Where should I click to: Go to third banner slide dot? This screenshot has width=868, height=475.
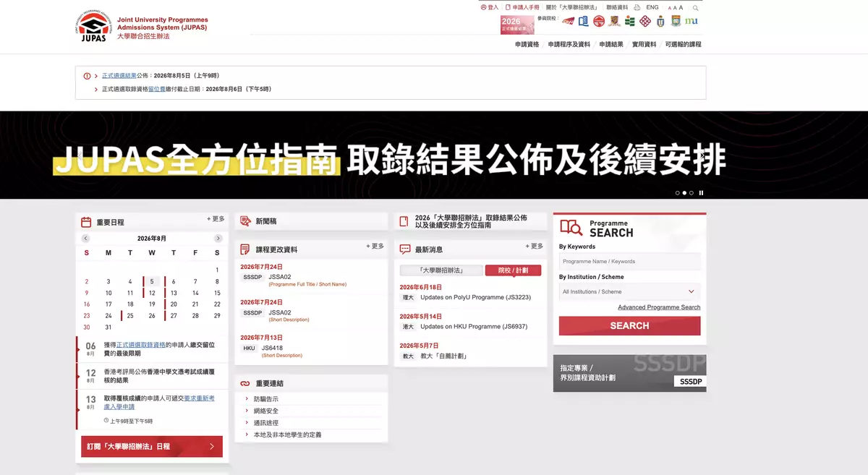click(692, 193)
